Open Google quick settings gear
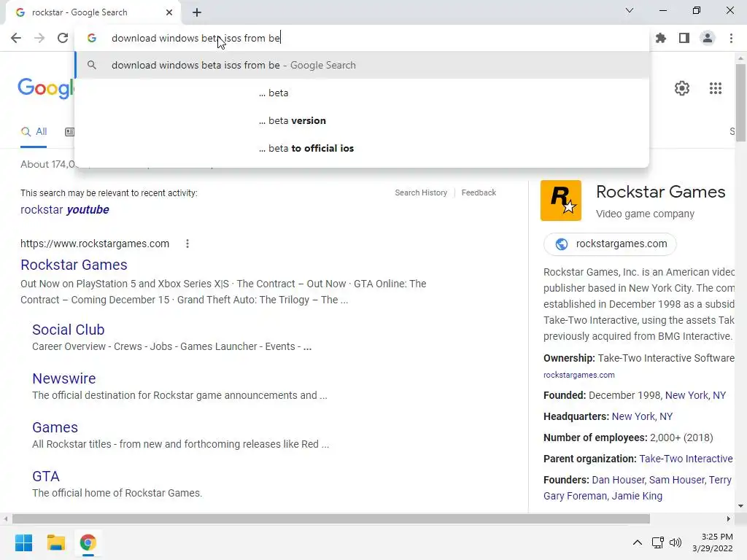 [x=682, y=88]
